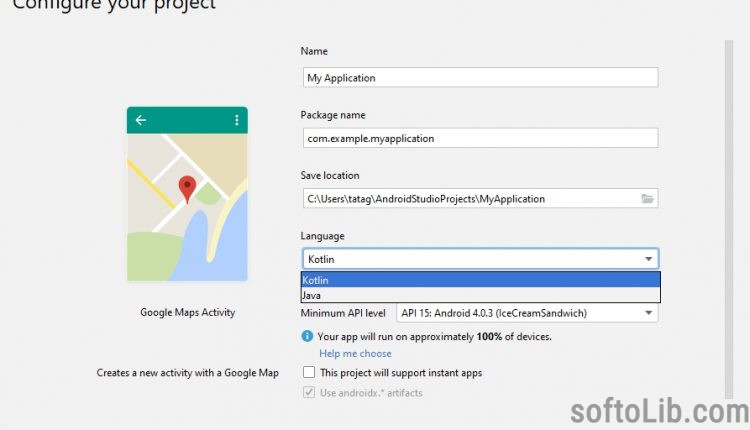Open the Language dropdown showing Kotlin
The height and width of the screenshot is (430, 750).
(x=480, y=259)
